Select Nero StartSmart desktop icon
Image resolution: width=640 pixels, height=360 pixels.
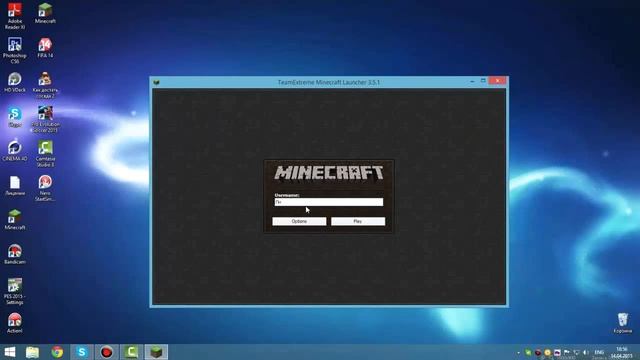pyautogui.click(x=45, y=188)
